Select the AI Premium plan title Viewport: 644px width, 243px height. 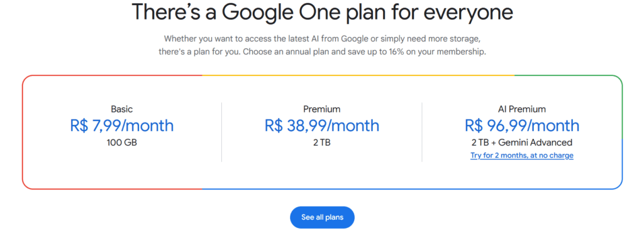pyautogui.click(x=521, y=109)
